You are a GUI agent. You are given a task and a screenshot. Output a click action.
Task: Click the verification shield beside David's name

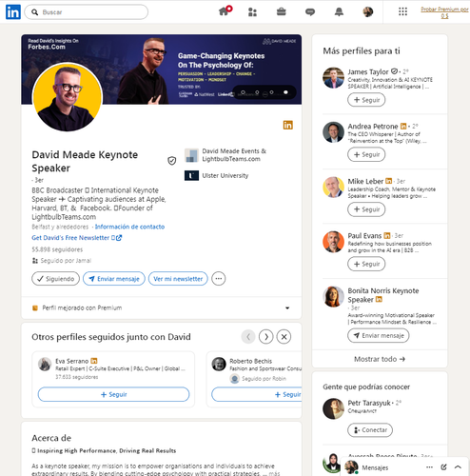pyautogui.click(x=171, y=161)
